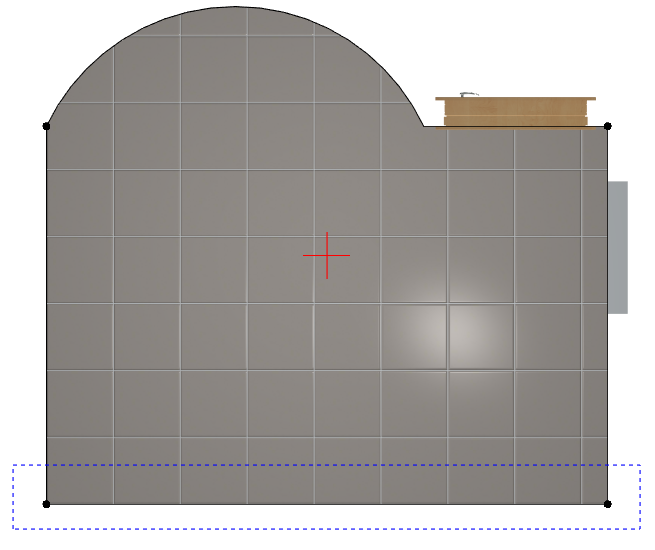Click the bottom-right corner of the blue dashed rectangle
Screen dimensions: 655x550
coord(640,528)
